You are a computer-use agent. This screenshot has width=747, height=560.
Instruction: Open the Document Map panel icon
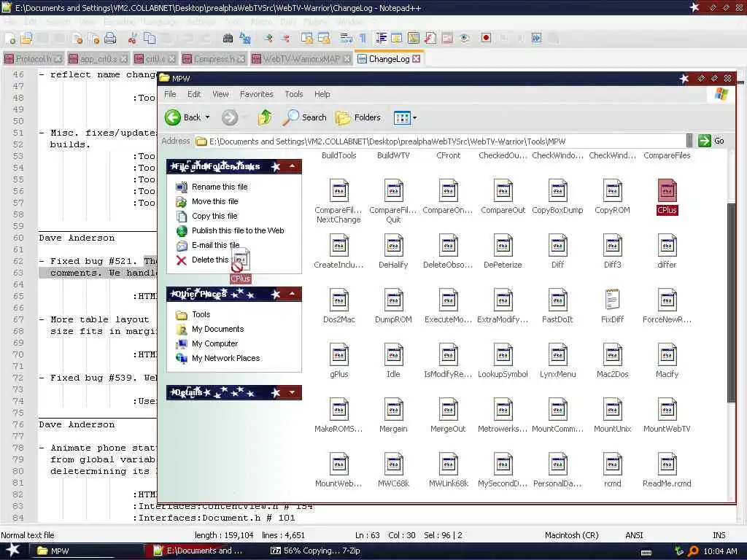pyautogui.click(x=414, y=38)
